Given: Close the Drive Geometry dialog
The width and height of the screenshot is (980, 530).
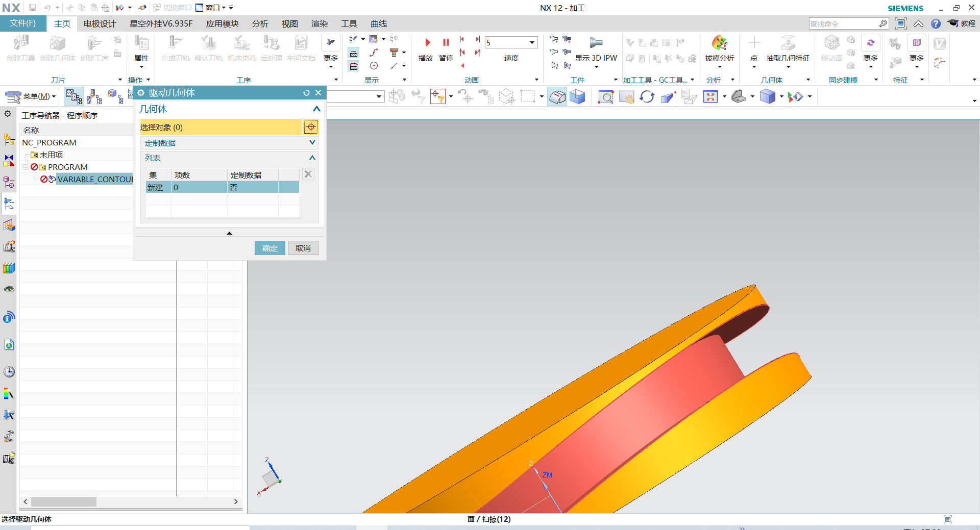Looking at the screenshot, I should pos(318,93).
